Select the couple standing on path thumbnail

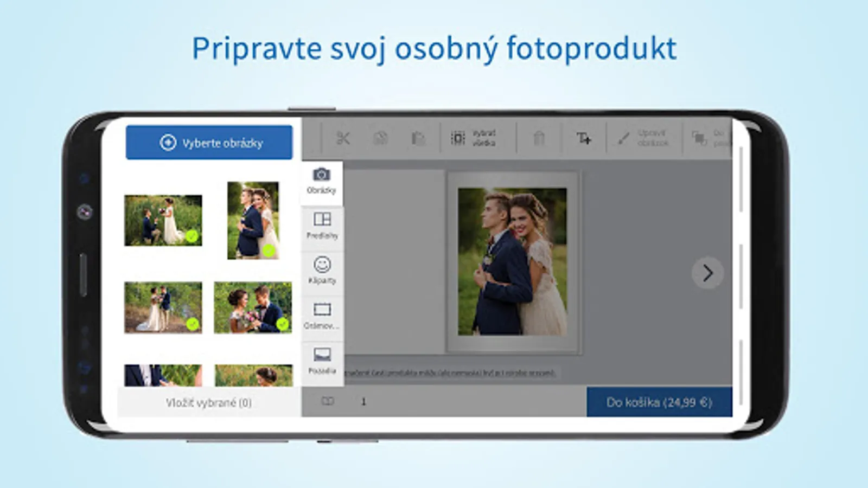(x=163, y=307)
